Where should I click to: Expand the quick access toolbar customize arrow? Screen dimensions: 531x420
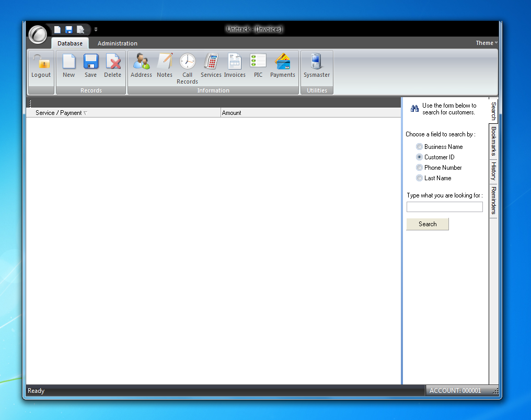(96, 30)
